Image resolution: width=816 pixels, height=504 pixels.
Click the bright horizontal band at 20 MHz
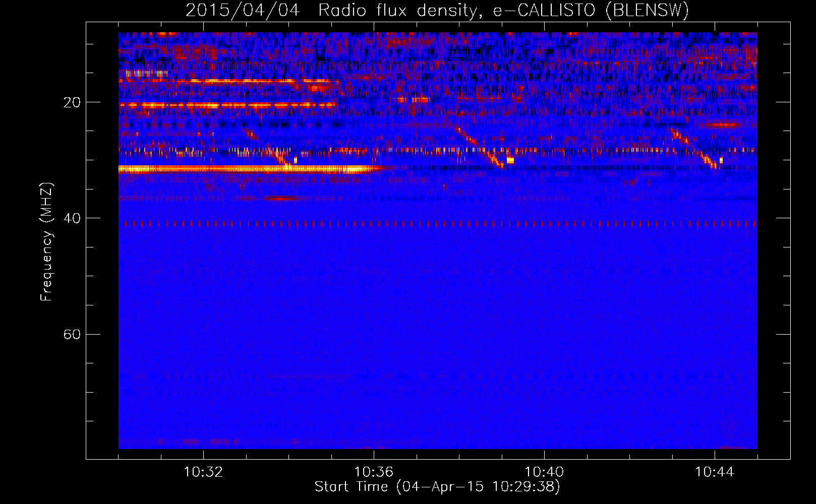(x=228, y=105)
